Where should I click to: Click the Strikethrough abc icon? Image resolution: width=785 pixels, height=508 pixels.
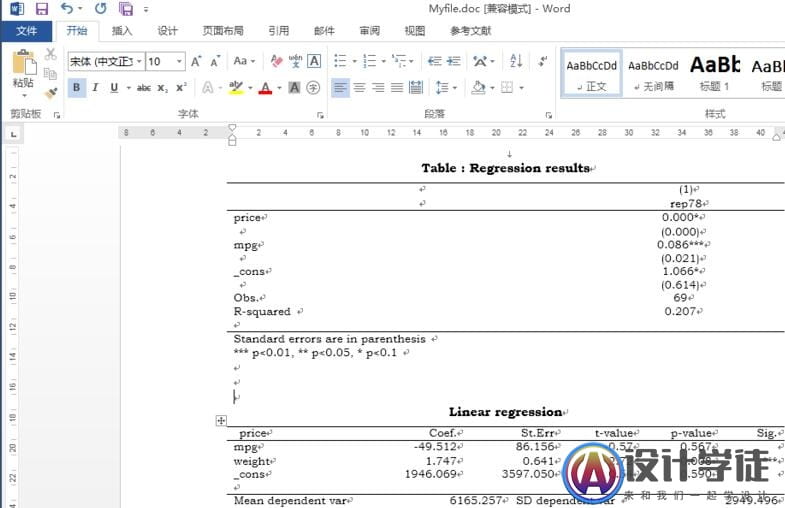point(143,88)
